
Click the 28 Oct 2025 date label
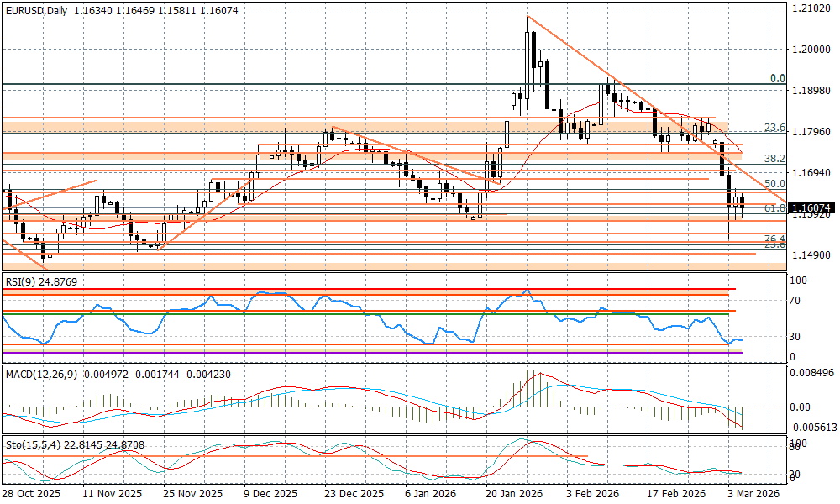[31, 495]
